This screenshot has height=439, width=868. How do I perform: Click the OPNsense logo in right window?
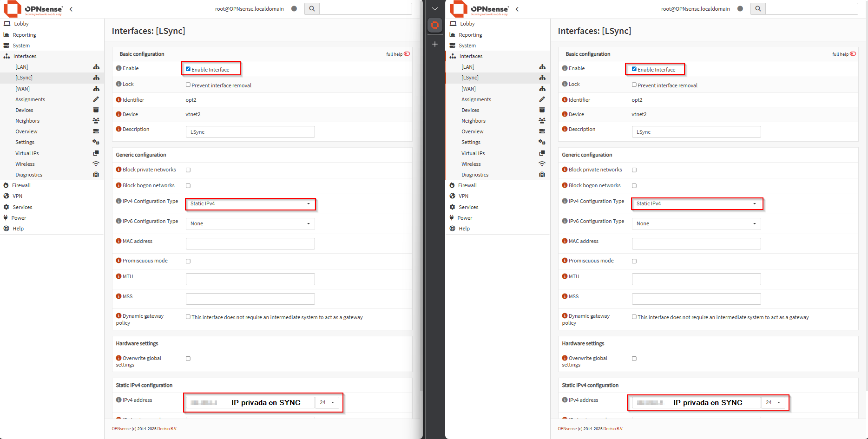[x=479, y=9]
